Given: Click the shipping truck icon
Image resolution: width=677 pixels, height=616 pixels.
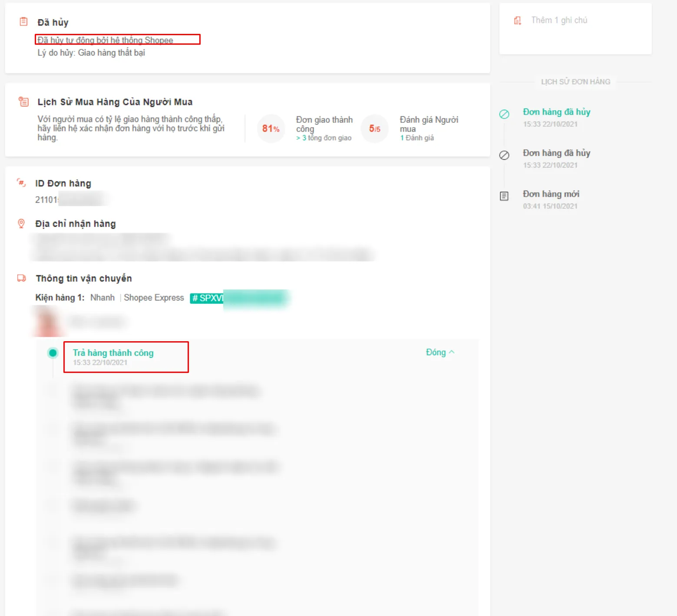Looking at the screenshot, I should tap(21, 278).
